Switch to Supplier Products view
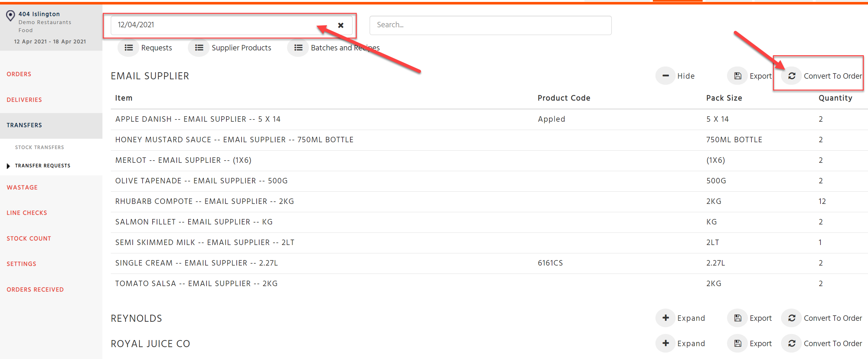This screenshot has width=868, height=359. coord(241,48)
